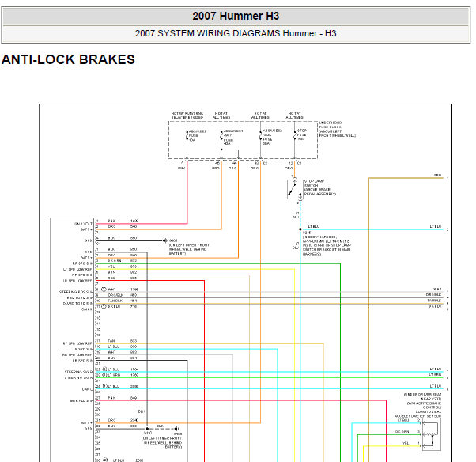476x462 pixels.
Task: Click the G105 ground symbol
Action: click(164, 240)
